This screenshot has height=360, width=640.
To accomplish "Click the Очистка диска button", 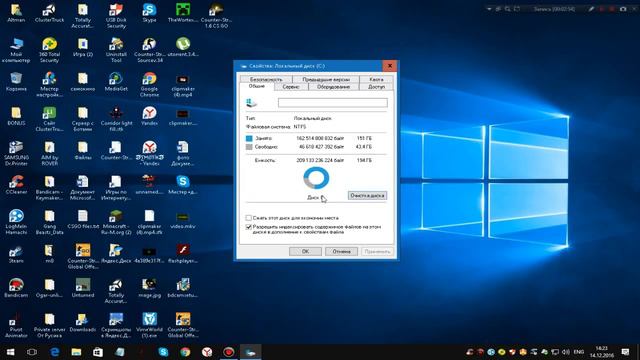I will 367,196.
